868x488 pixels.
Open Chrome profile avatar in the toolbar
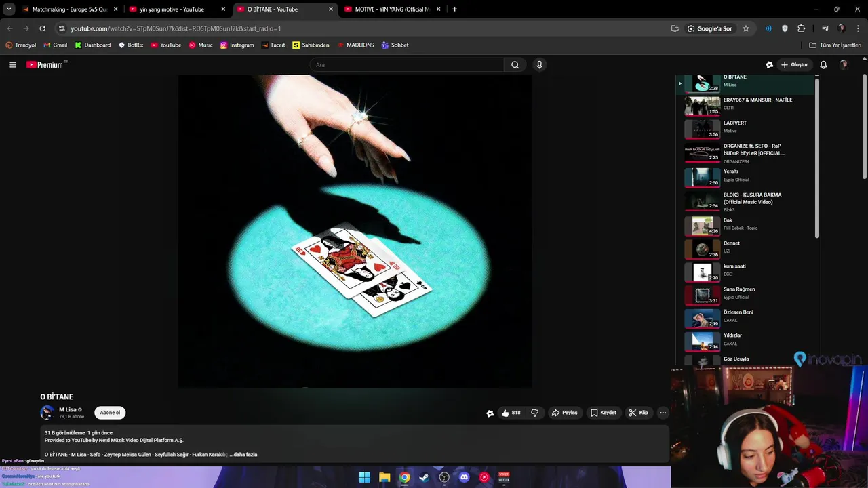click(x=842, y=28)
